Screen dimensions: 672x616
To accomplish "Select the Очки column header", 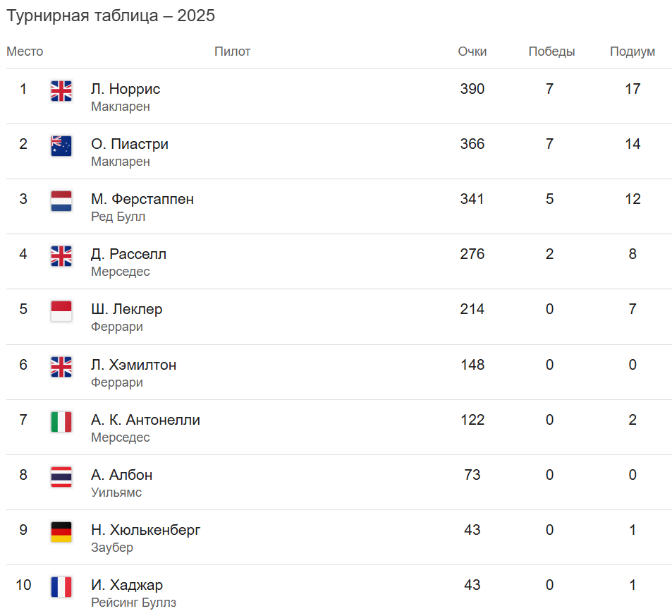I will point(472,52).
